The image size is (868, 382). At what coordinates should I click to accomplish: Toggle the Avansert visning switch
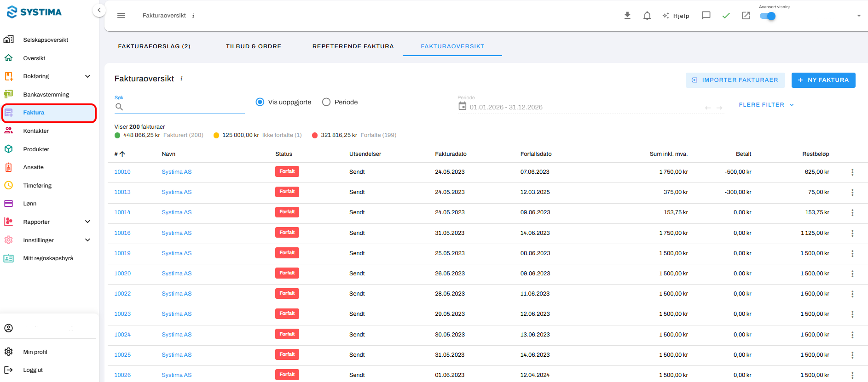tap(768, 16)
